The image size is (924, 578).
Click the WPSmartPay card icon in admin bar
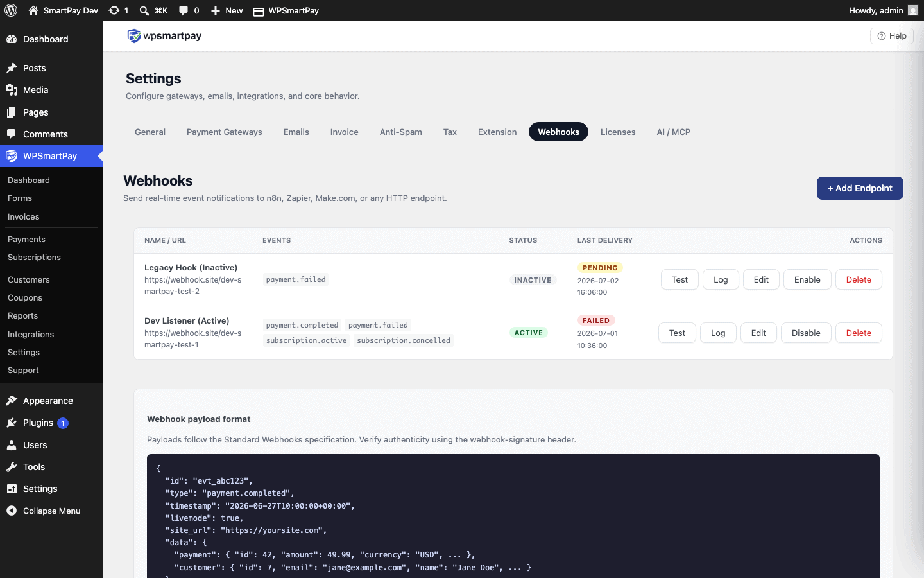(259, 11)
